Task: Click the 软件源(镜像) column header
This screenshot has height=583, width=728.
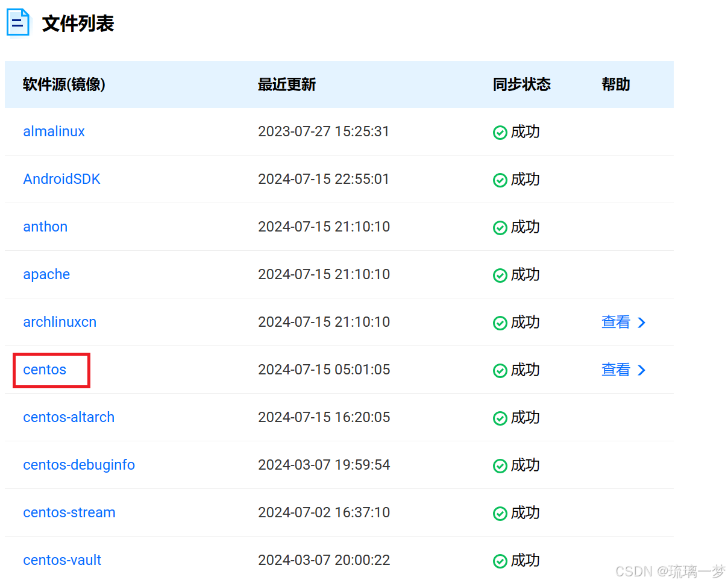Action: [x=64, y=84]
